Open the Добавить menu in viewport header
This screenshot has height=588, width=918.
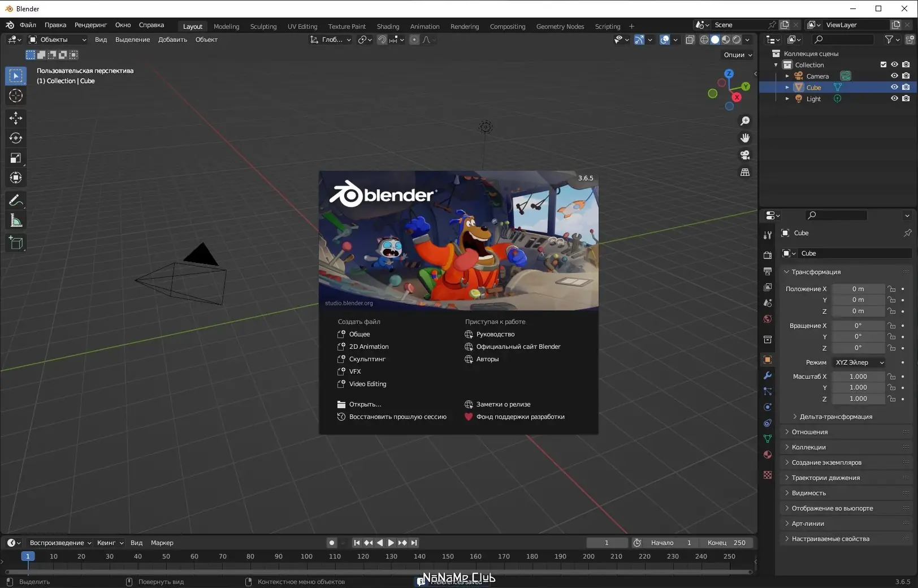[172, 40]
